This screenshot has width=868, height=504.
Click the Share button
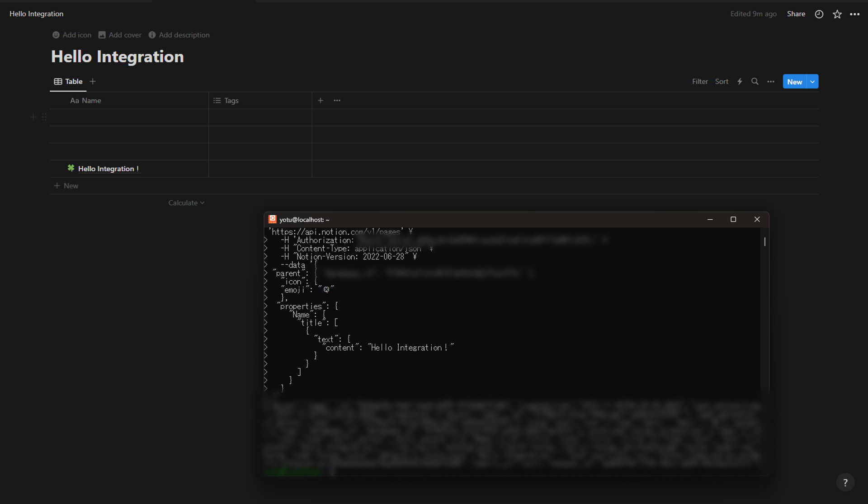point(796,14)
